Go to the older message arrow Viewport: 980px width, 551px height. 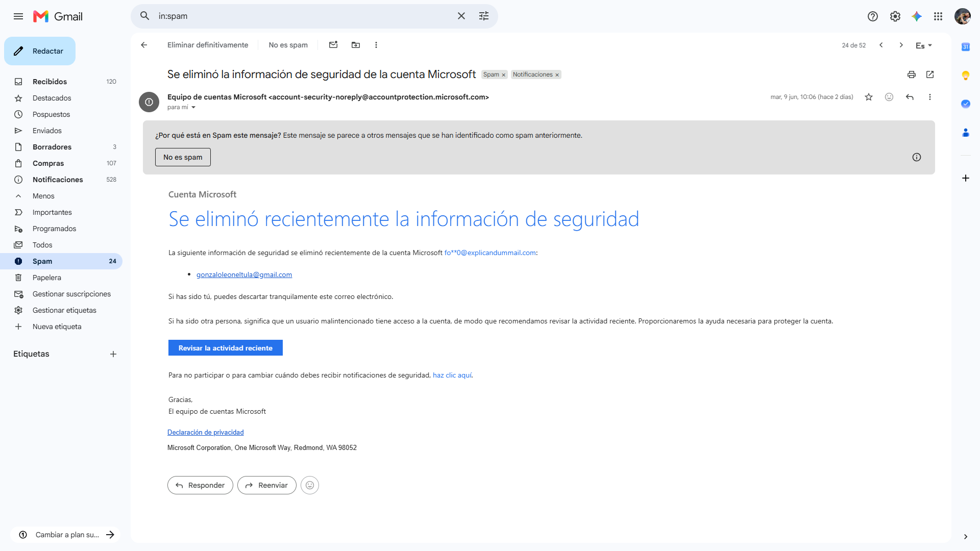point(901,45)
